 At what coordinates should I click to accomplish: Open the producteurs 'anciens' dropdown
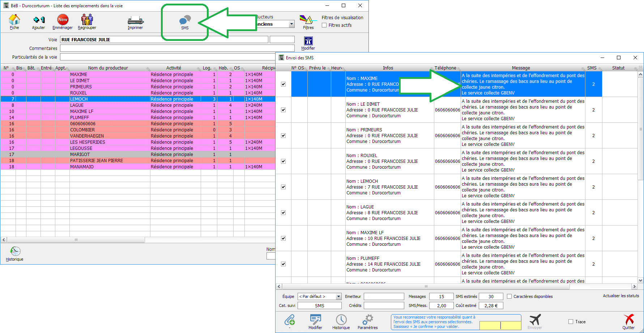[x=291, y=24]
